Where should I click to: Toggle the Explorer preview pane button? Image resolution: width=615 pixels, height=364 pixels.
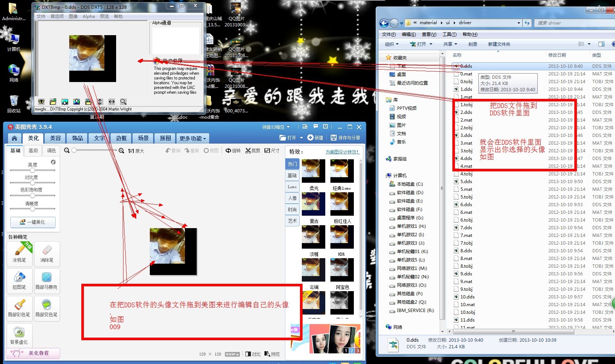tap(601, 44)
